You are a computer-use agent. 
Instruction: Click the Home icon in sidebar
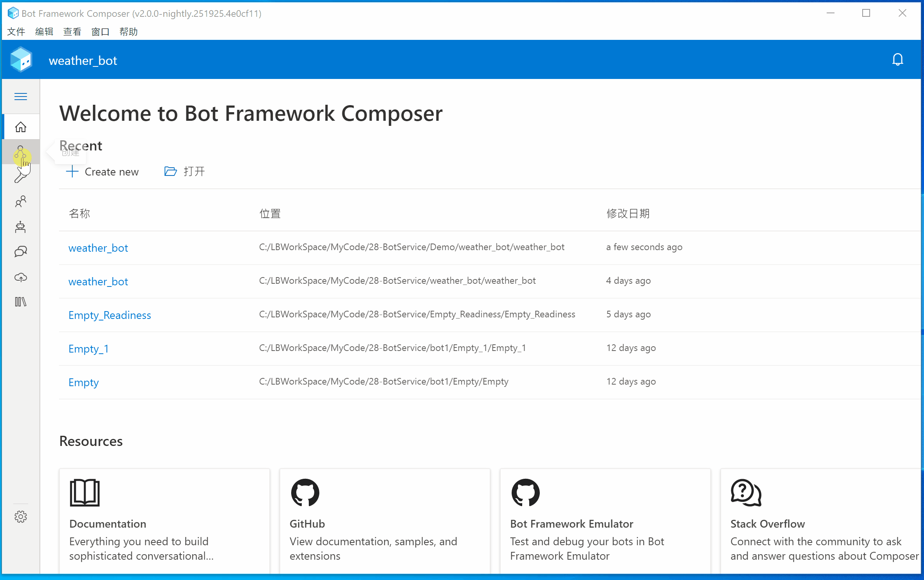[x=21, y=127]
